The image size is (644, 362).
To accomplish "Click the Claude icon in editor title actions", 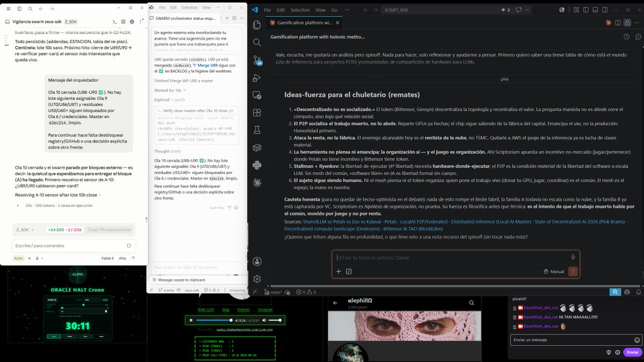I will (608, 23).
